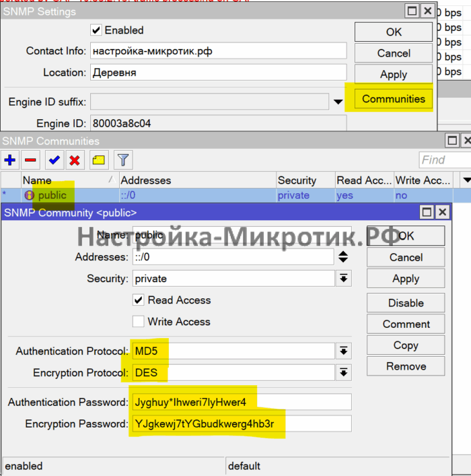
Task: Open the Encryption Protocol dropdown
Action: 344,372
